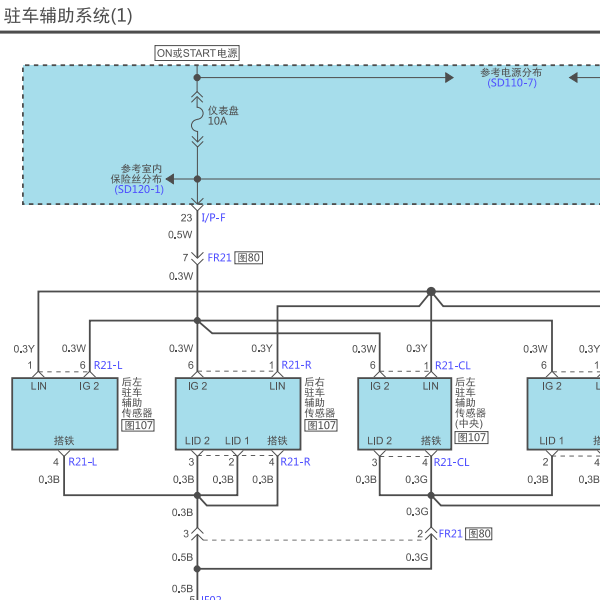The width and height of the screenshot is (600, 600).
Task: Click 0.3Y wire label above R21-R pin 1
Action: click(262, 348)
